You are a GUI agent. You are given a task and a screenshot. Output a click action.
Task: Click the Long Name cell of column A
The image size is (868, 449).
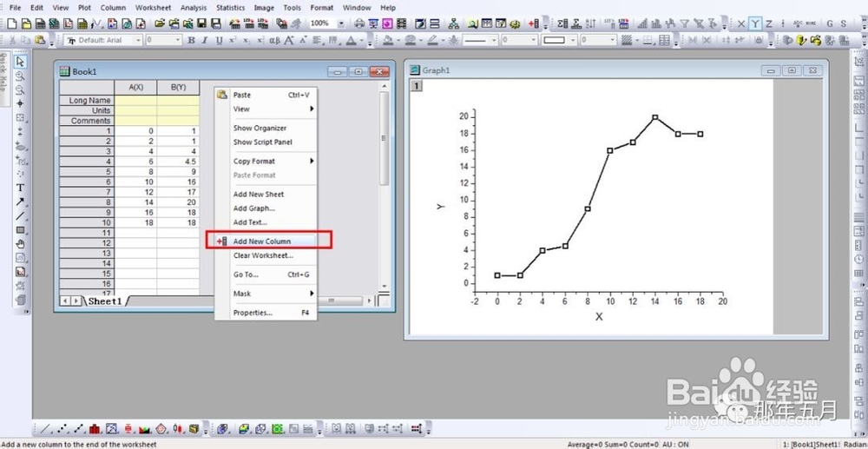(135, 100)
